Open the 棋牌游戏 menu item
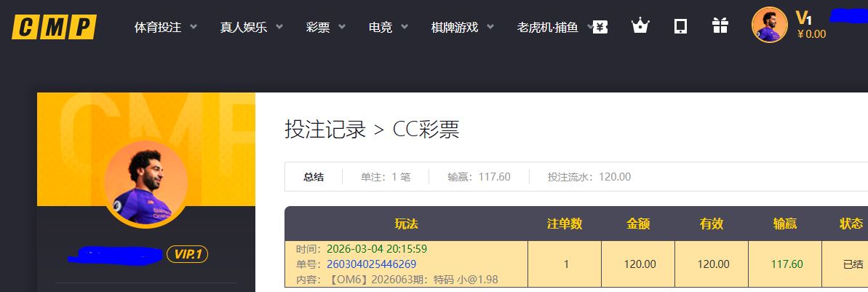Viewport: 868px width, 292px height. [455, 28]
